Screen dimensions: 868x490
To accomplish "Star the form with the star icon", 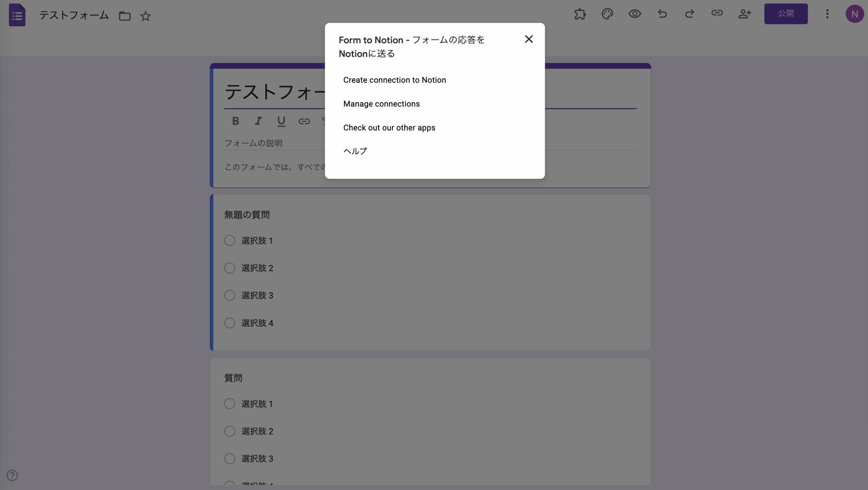I will click(145, 16).
